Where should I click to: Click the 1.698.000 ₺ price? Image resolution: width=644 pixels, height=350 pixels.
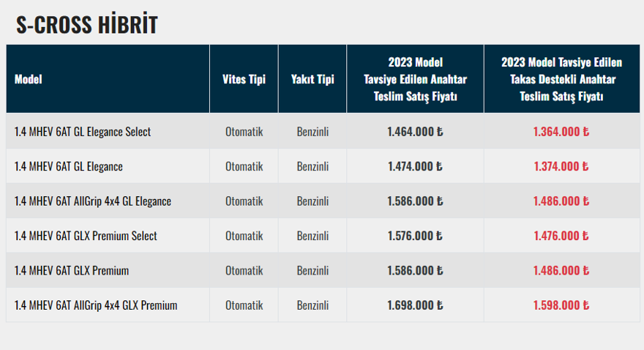[415, 305]
